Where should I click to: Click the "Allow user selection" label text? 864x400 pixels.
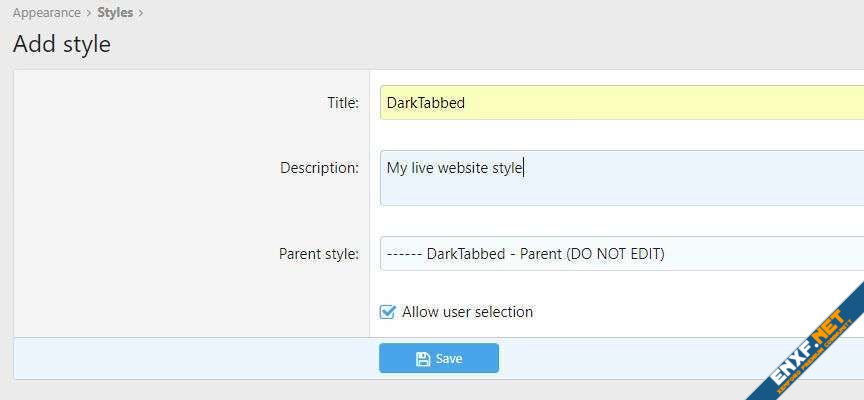click(x=467, y=312)
